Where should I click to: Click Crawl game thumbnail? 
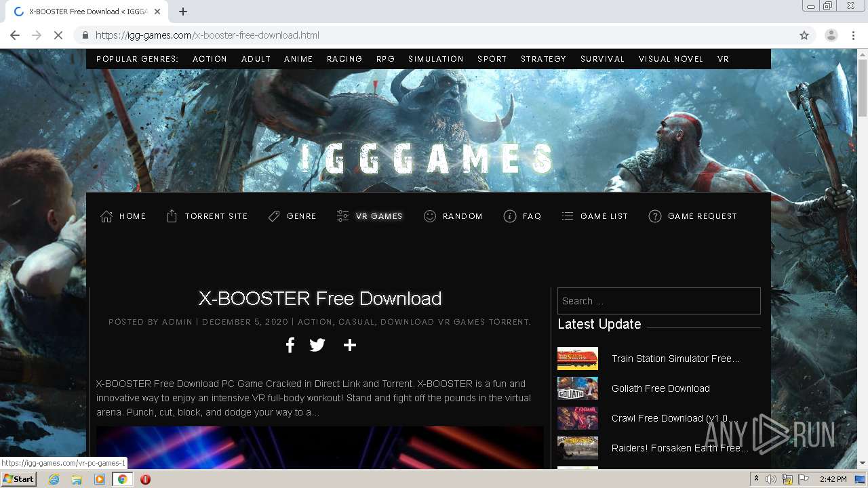coord(578,418)
